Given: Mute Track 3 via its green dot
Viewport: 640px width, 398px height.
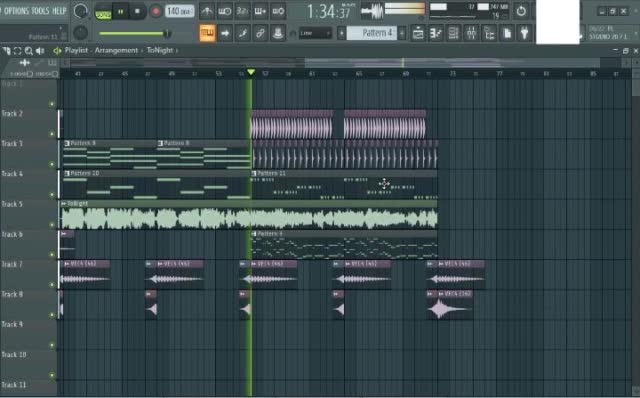Looking at the screenshot, I should tap(52, 164).
